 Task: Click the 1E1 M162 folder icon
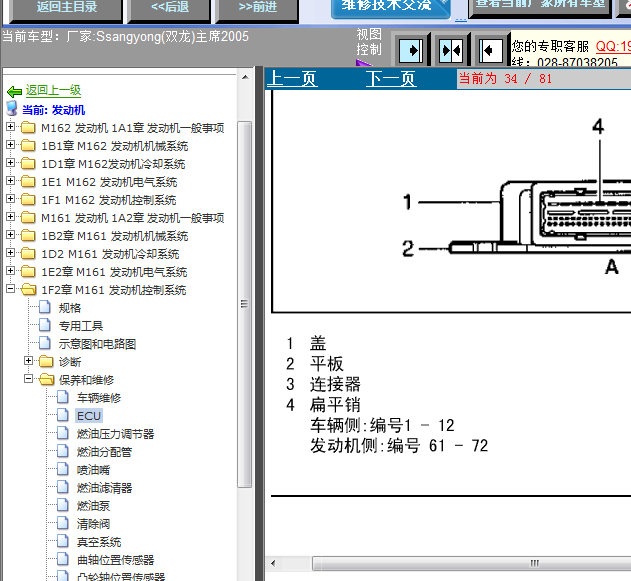(x=28, y=181)
